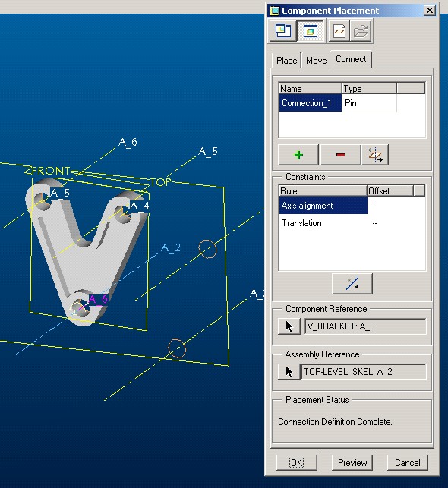Open the Pin connection type dropdown cell
448x488 pixels.
tap(369, 103)
